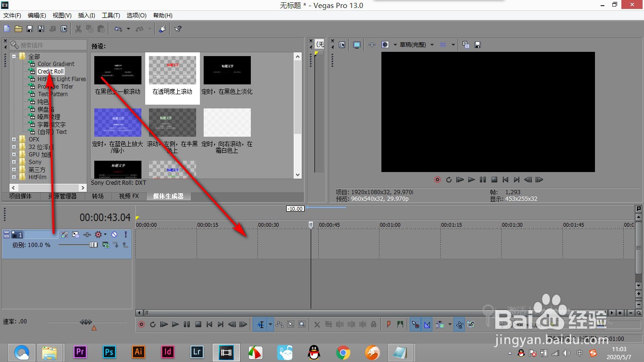
Task: Select the Zoom Edit tool
Action: (x=302, y=324)
